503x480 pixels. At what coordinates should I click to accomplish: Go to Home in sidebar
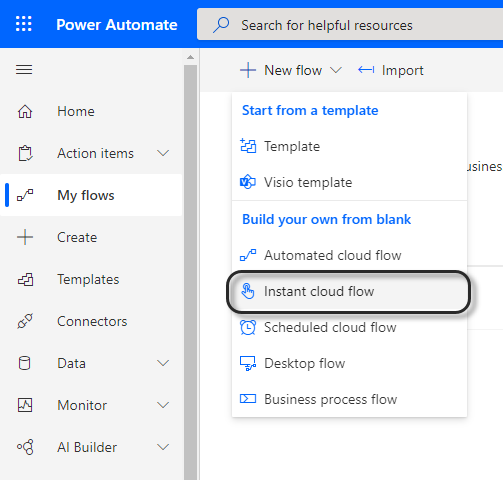(x=91, y=111)
